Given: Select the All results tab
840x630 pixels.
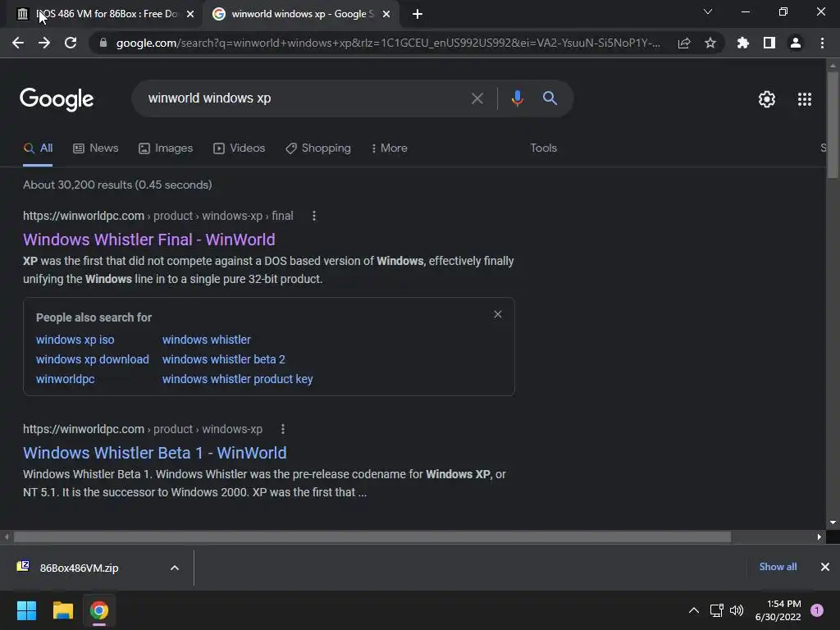Looking at the screenshot, I should click(38, 148).
